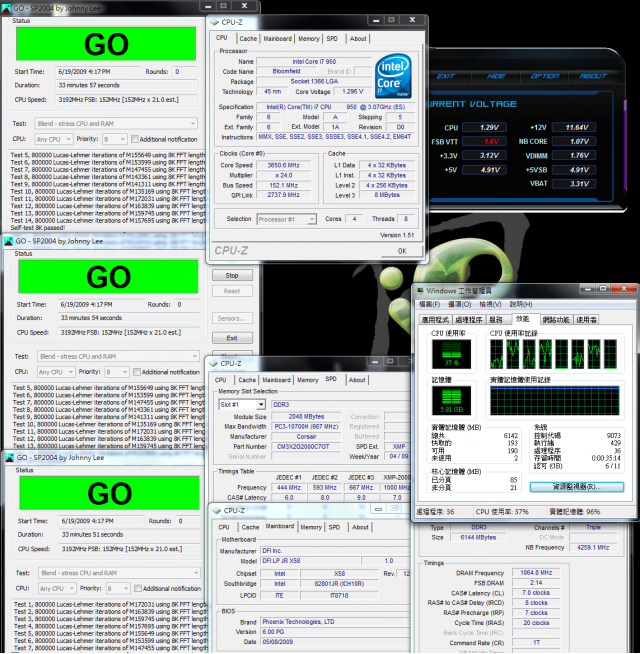Open 檔案(F) menu in Task Manager

click(429, 304)
